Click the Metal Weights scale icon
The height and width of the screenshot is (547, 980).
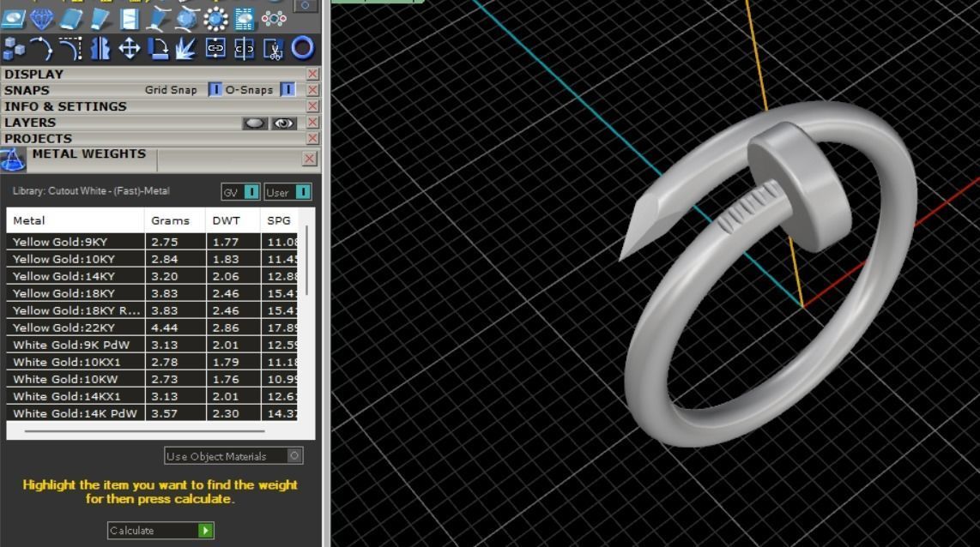tap(13, 159)
